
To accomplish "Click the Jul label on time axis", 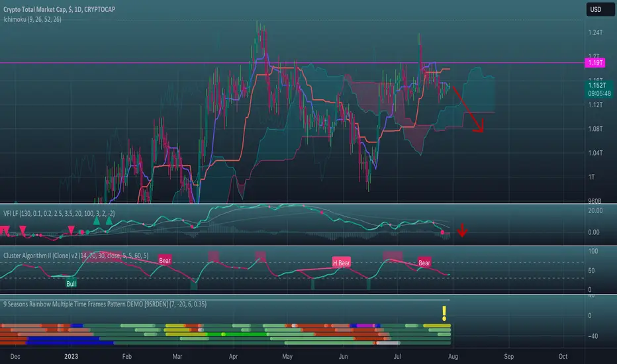I will (x=397, y=357).
